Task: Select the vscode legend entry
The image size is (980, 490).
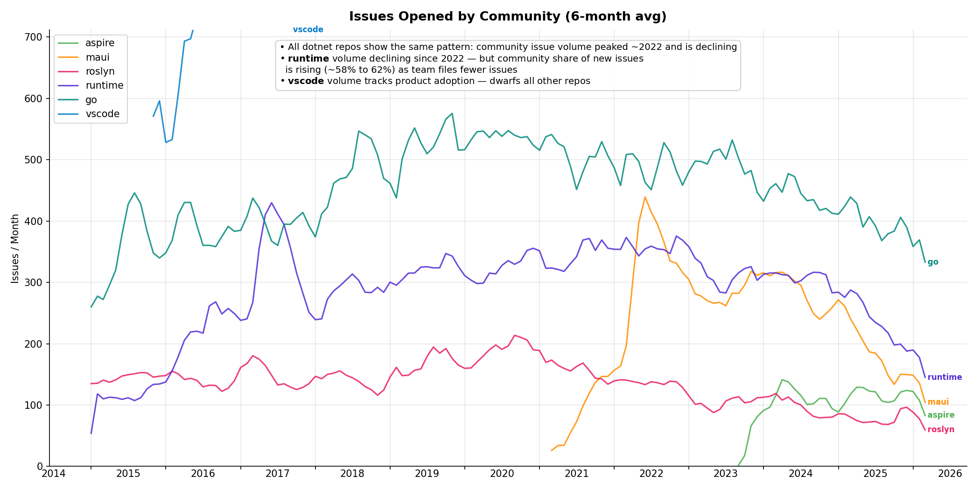Action: 102,113
